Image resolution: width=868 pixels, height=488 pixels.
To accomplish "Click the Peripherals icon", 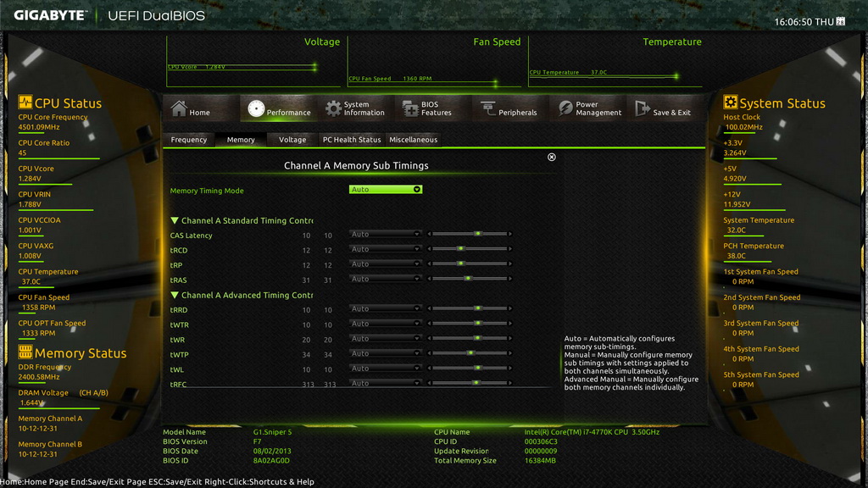I will coord(488,108).
